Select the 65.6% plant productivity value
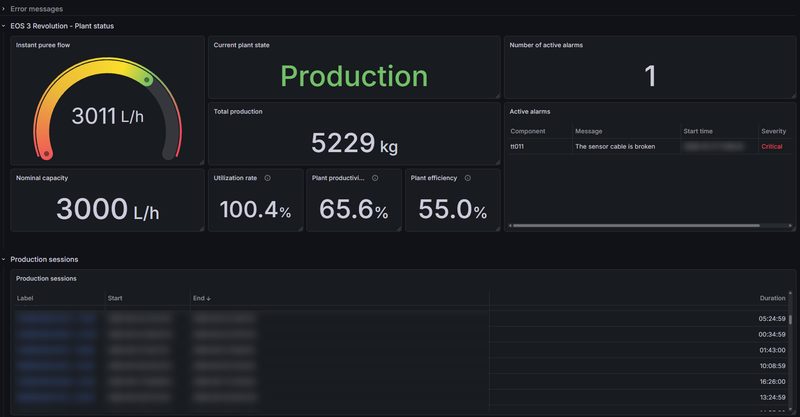800x417 pixels. click(354, 210)
